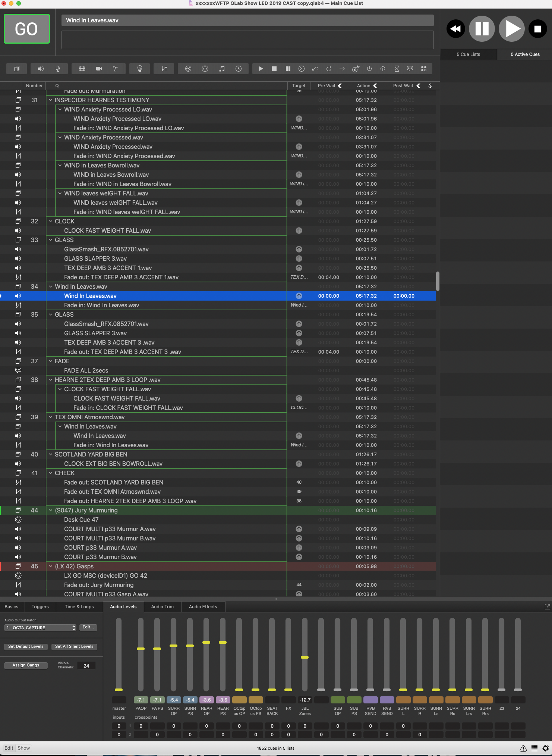Viewport: 552px width, 756px height.
Task: Add a Fade cue from toolbar
Action: pyautogui.click(x=164, y=69)
